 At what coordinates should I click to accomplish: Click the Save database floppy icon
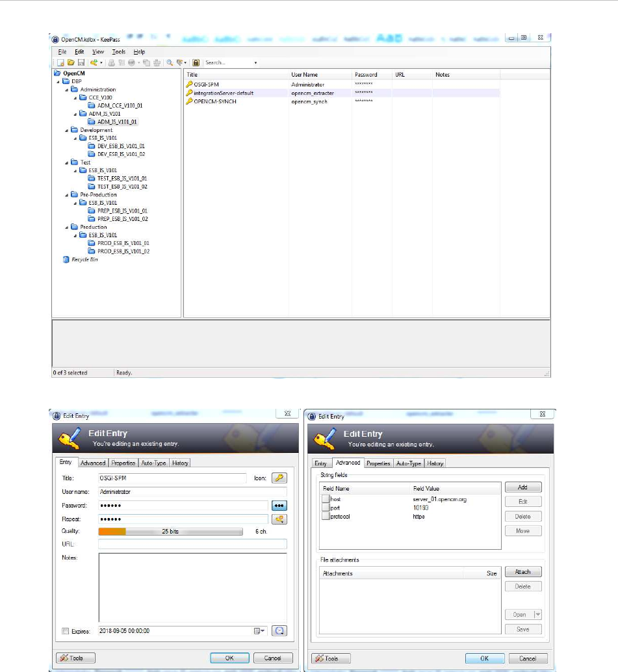click(81, 62)
